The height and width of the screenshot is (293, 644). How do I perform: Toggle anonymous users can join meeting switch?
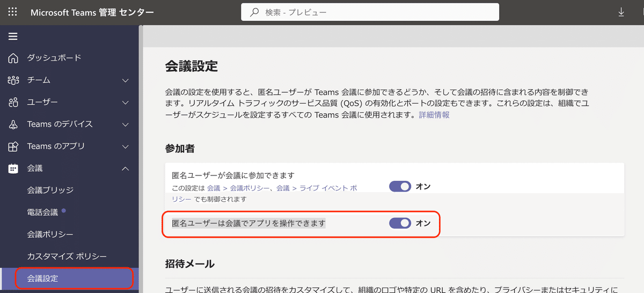(x=400, y=186)
